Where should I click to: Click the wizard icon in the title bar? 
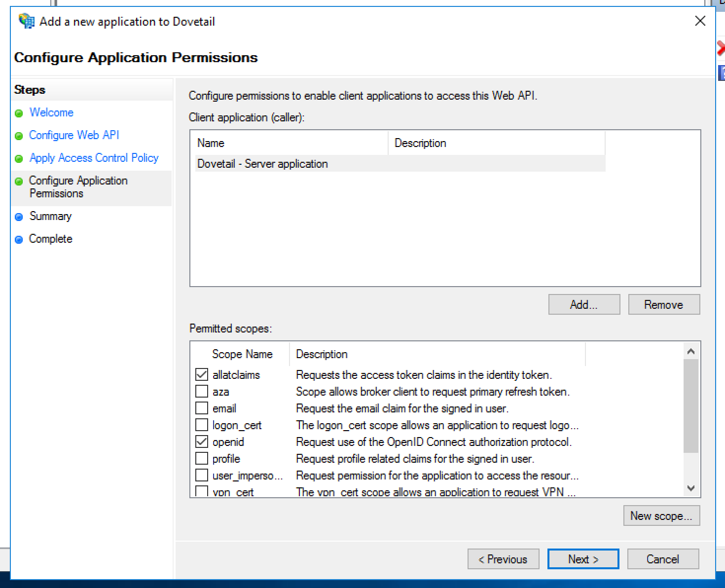pyautogui.click(x=25, y=21)
